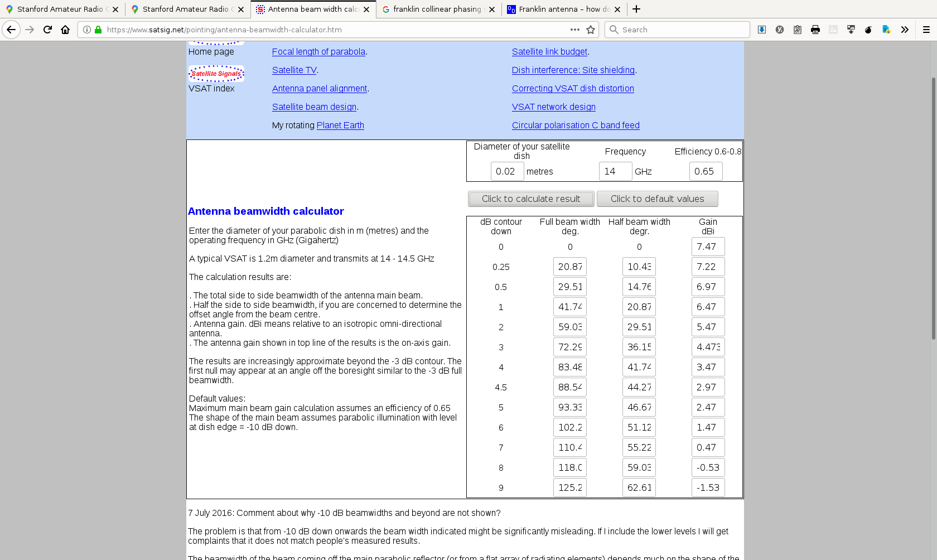This screenshot has width=937, height=560.
Task: Open page actions three-dots menu
Action: (x=574, y=30)
